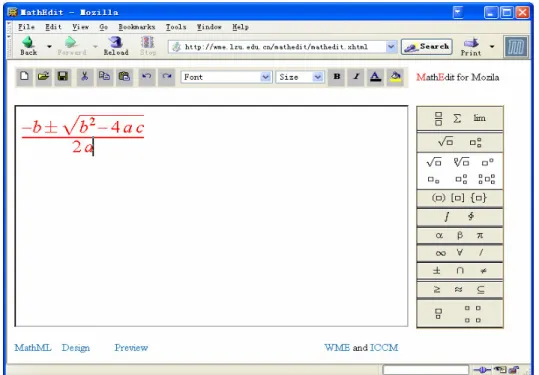Viewport: 539px width, 375px height.
Task: Insert intersection symbol
Action: coord(460,271)
